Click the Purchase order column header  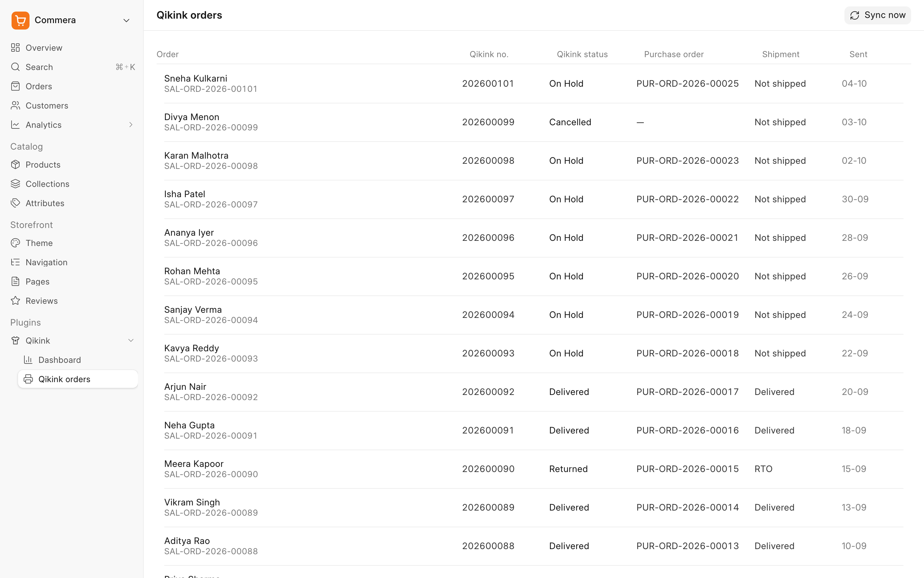(673, 54)
